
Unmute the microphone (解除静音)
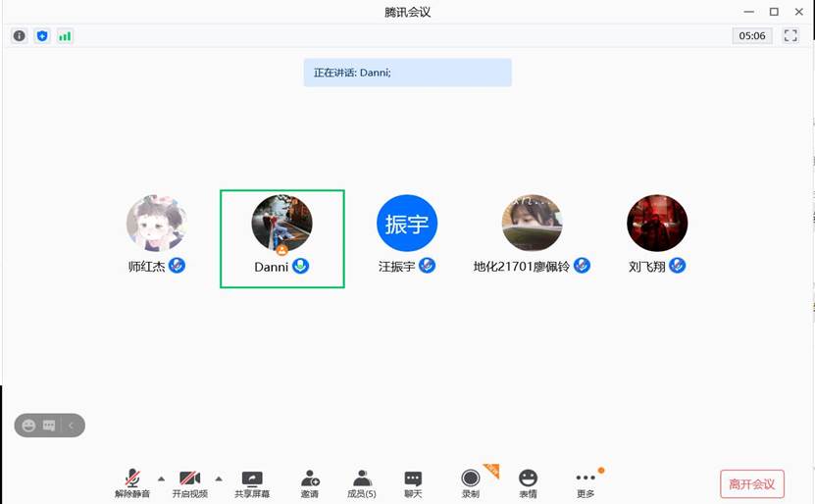point(131,481)
